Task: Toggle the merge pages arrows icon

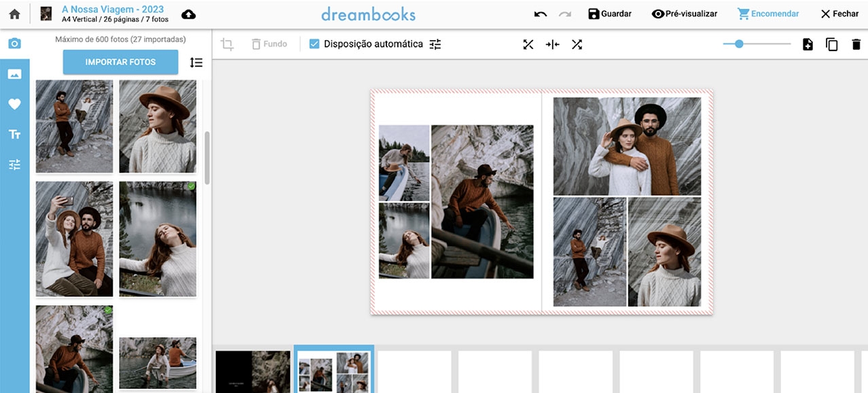Action: click(551, 44)
